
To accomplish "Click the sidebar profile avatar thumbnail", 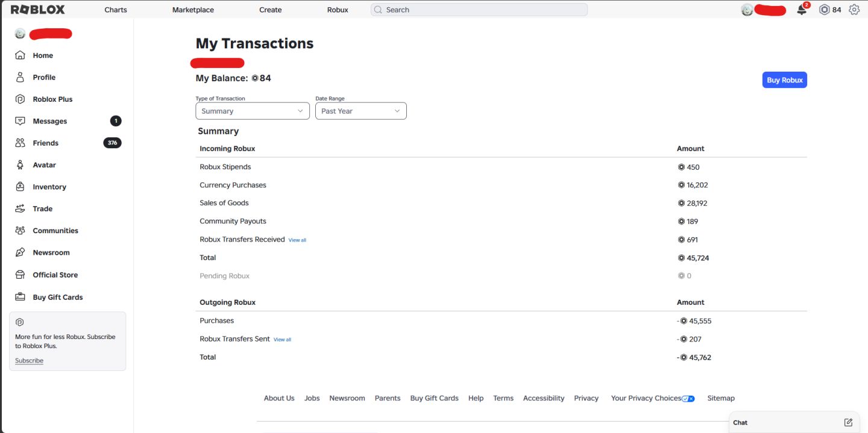I will coord(20,34).
